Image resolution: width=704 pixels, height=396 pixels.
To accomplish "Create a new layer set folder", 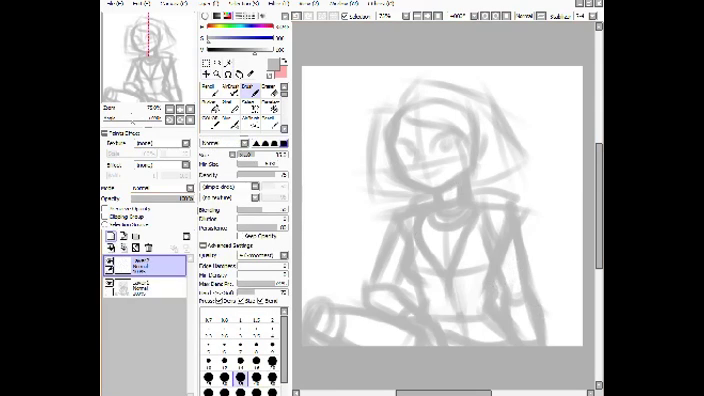I will [136, 236].
